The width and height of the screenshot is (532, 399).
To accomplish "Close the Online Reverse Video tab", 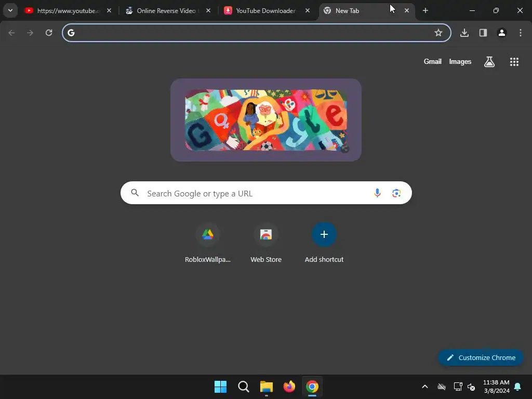I will pos(208,10).
